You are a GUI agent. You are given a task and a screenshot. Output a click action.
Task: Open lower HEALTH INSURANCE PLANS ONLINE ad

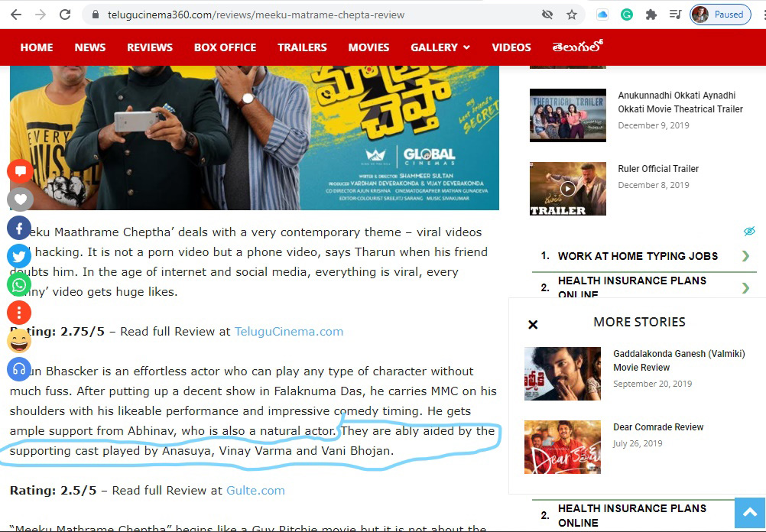(x=632, y=515)
